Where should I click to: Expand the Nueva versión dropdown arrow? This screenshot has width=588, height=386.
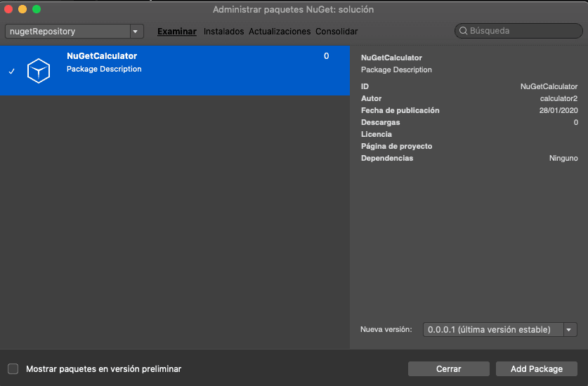570,330
